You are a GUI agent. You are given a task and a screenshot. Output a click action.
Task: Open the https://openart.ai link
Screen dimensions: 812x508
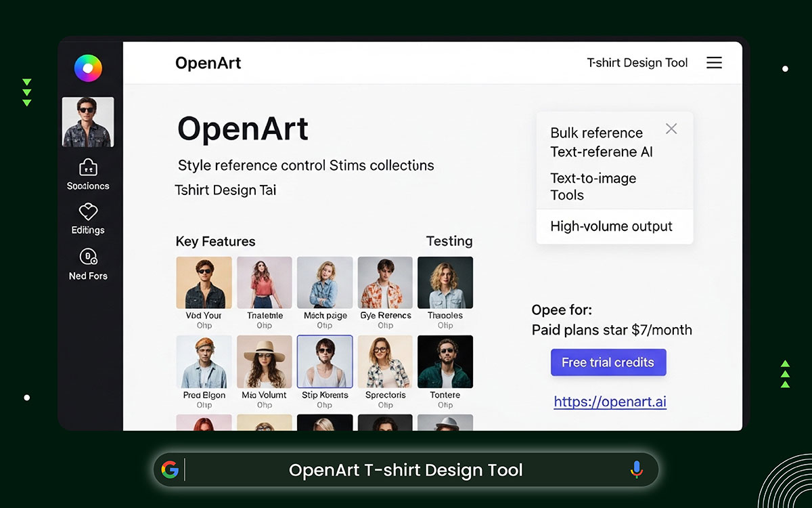(609, 402)
